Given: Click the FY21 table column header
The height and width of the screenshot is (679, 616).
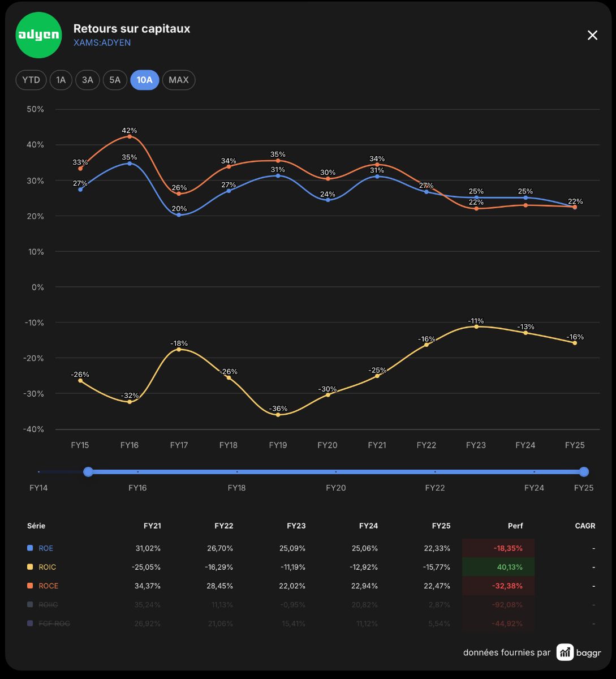Looking at the screenshot, I should 152,526.
